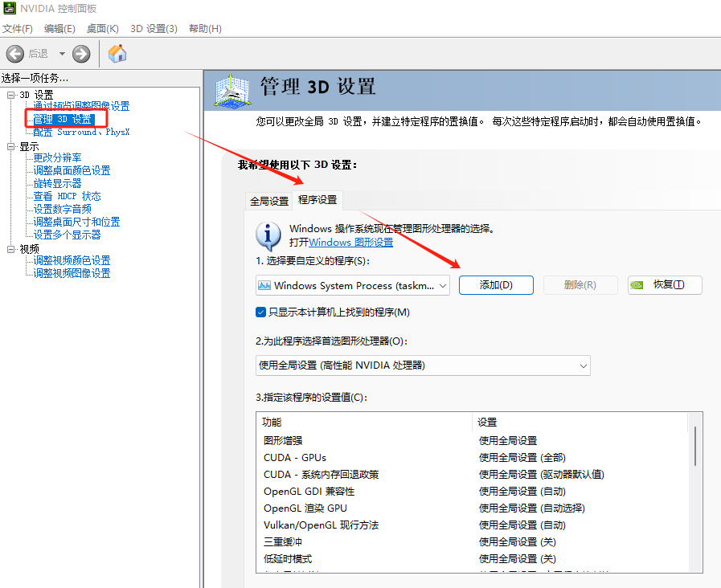Click the 使用全局设置 (全部) value
This screenshot has height=588, width=721.
pyautogui.click(x=522, y=458)
